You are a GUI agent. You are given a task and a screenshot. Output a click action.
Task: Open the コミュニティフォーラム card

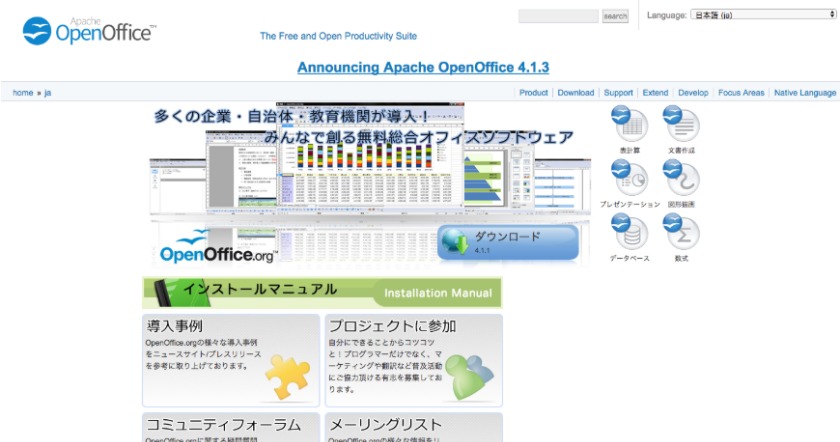coord(231,427)
